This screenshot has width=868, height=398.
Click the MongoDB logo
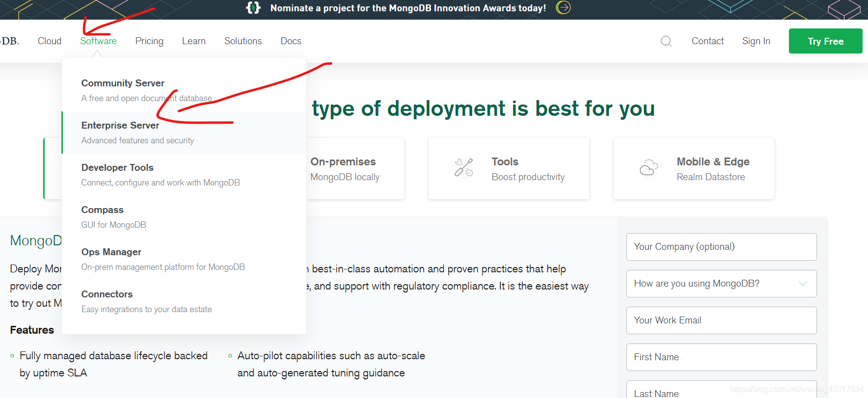pos(9,41)
